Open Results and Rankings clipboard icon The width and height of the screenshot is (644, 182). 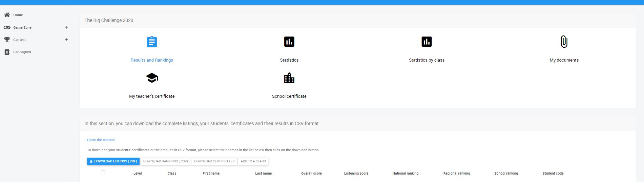click(152, 42)
